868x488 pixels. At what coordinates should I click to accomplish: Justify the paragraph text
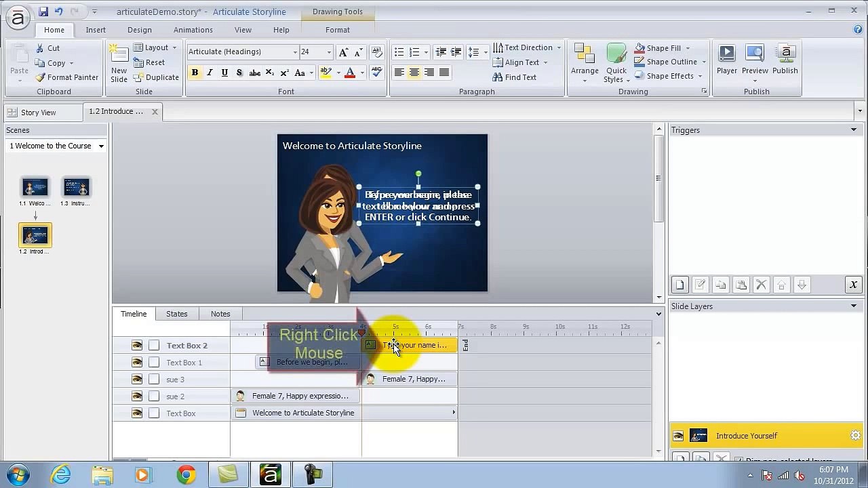point(444,73)
